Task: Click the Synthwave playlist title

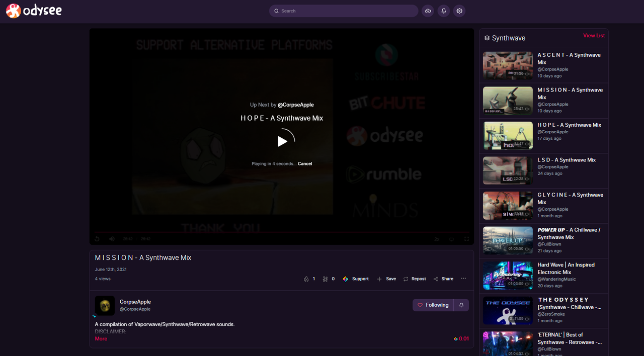Action: (509, 38)
